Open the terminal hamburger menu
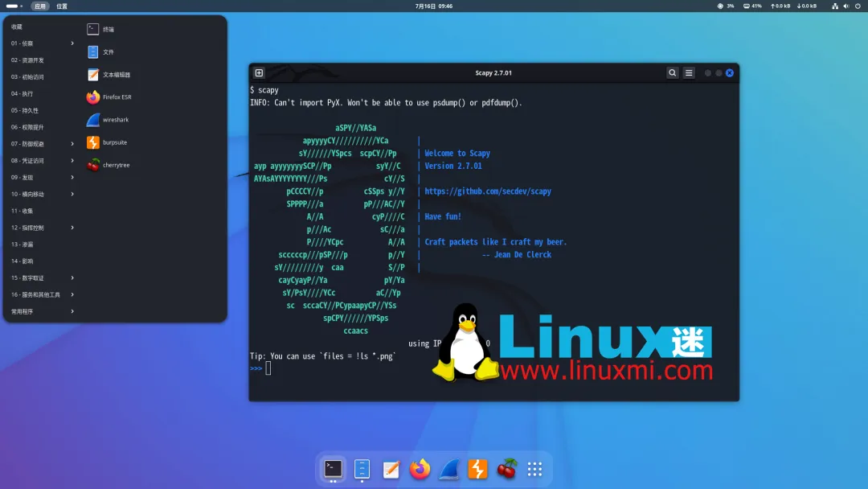 [689, 73]
